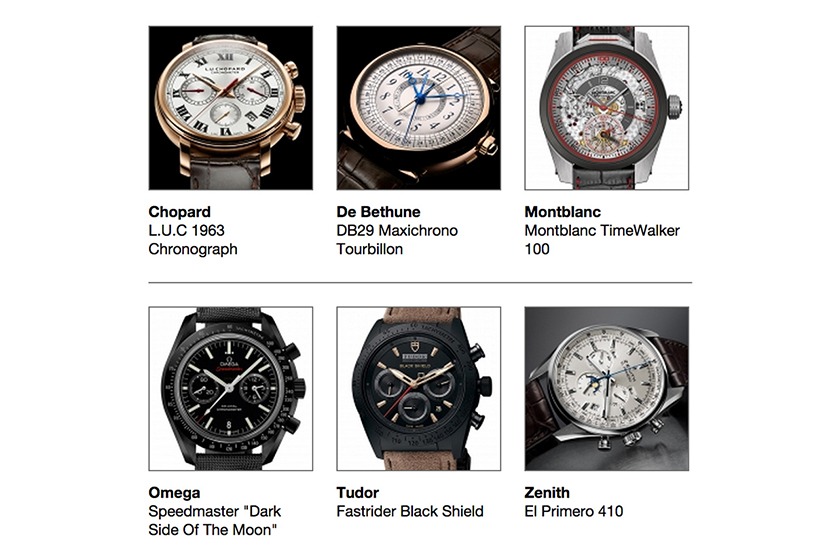The image size is (840, 560).
Task: Open the Chopard L.U.C 1963 watch image
Action: coord(231,108)
